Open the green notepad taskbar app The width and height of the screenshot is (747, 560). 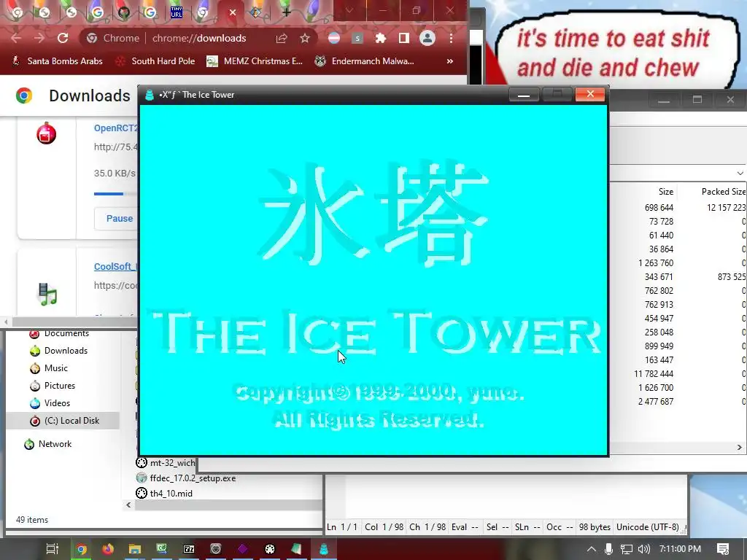296,550
